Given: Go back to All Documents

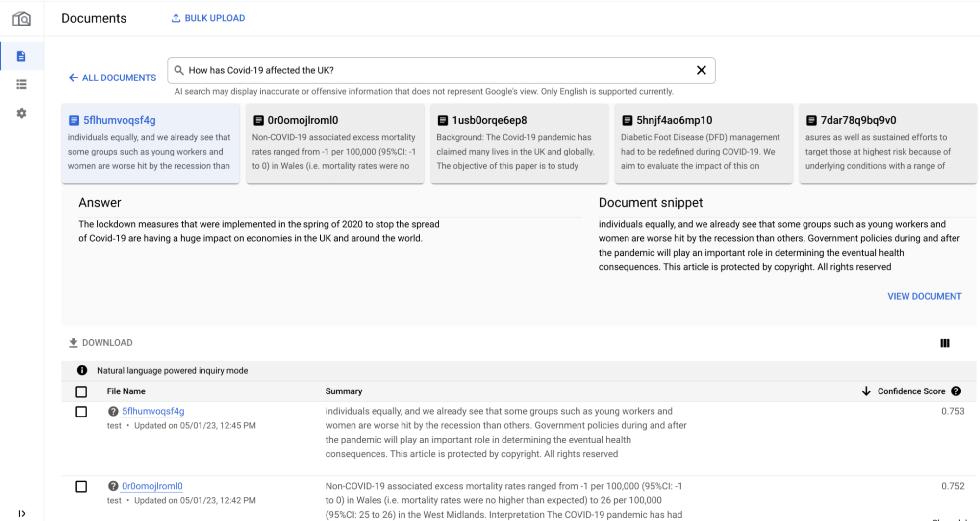Looking at the screenshot, I should [x=113, y=78].
